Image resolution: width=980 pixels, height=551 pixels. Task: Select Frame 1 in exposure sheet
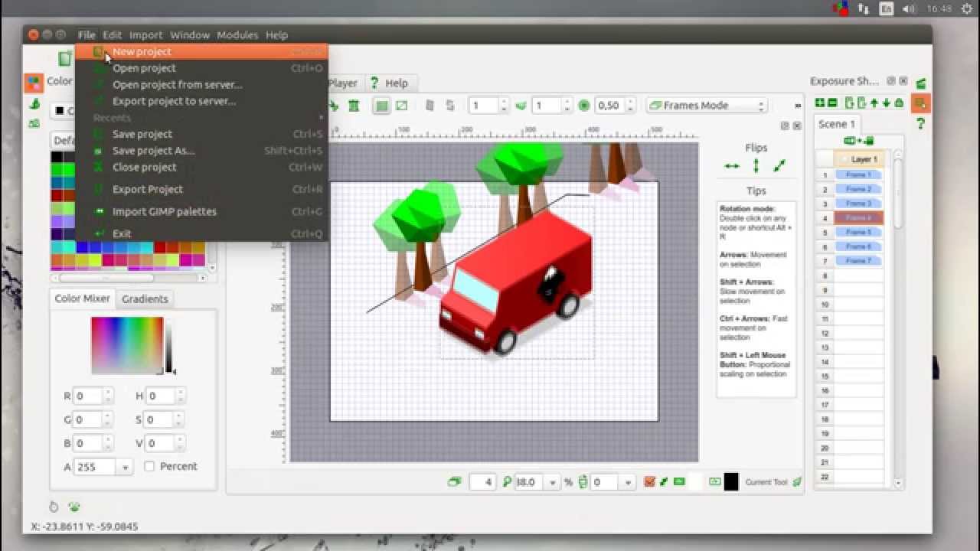point(858,175)
